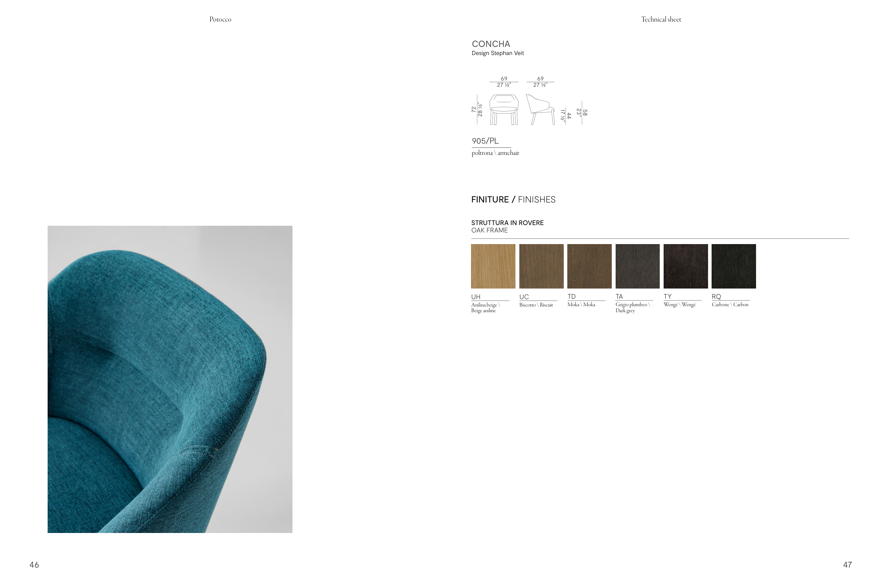Click the FINITURE / FINISHES heading
This screenshot has width=882, height=588.
(513, 200)
